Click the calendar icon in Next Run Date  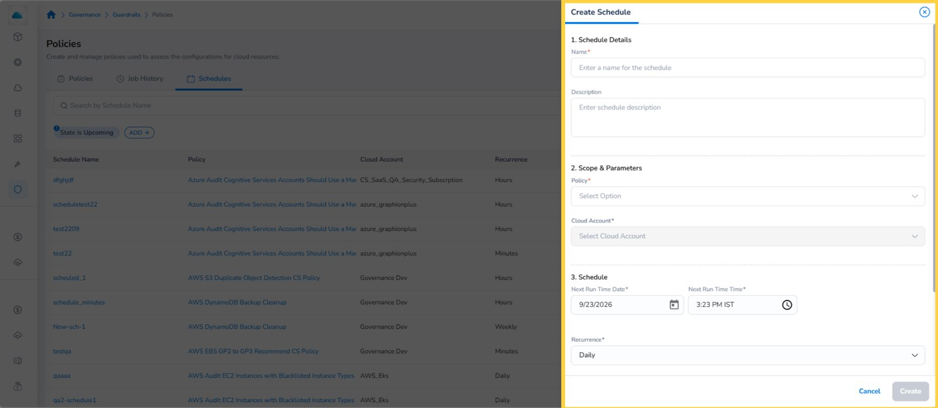[674, 305]
